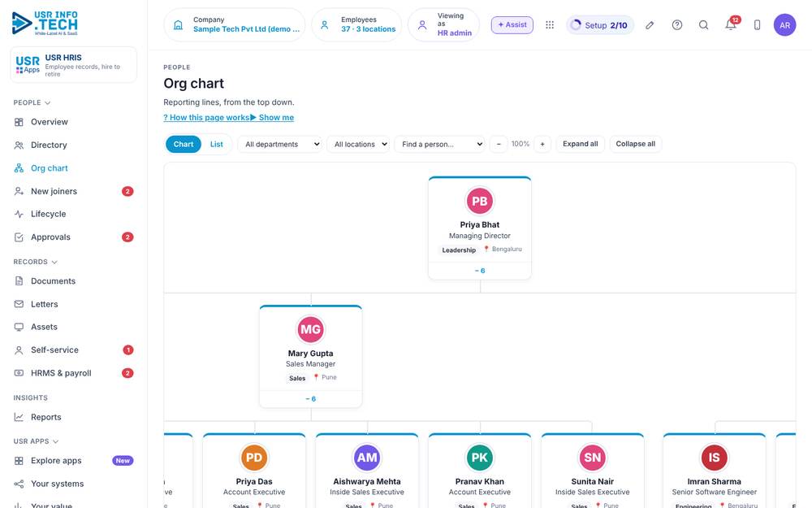The width and height of the screenshot is (812, 508).
Task: Open Documents icon in Records
Action: pyautogui.click(x=19, y=281)
